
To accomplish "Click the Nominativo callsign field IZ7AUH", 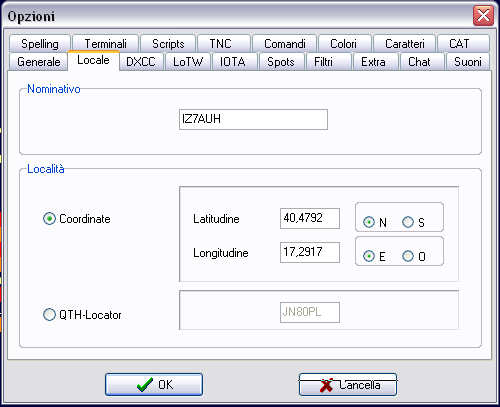I will pos(253,119).
